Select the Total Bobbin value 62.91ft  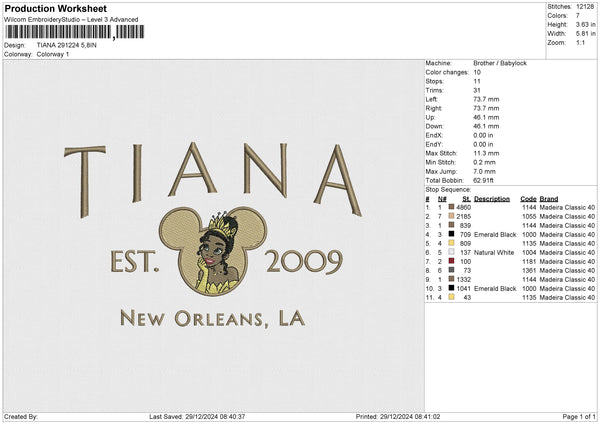pos(483,180)
